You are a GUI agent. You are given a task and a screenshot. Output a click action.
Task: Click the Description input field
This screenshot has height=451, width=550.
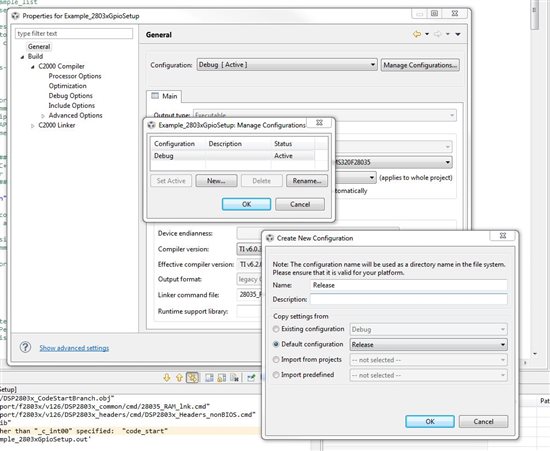(409, 299)
